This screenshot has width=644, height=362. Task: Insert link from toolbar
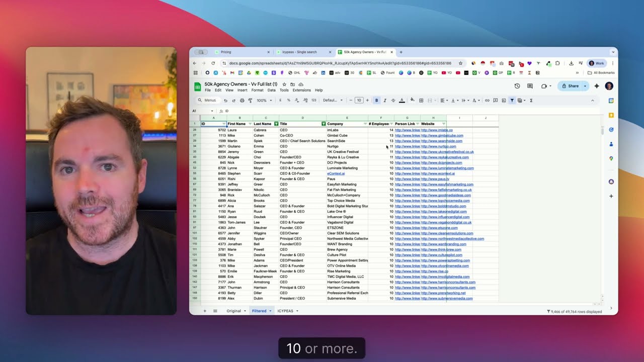point(487,101)
